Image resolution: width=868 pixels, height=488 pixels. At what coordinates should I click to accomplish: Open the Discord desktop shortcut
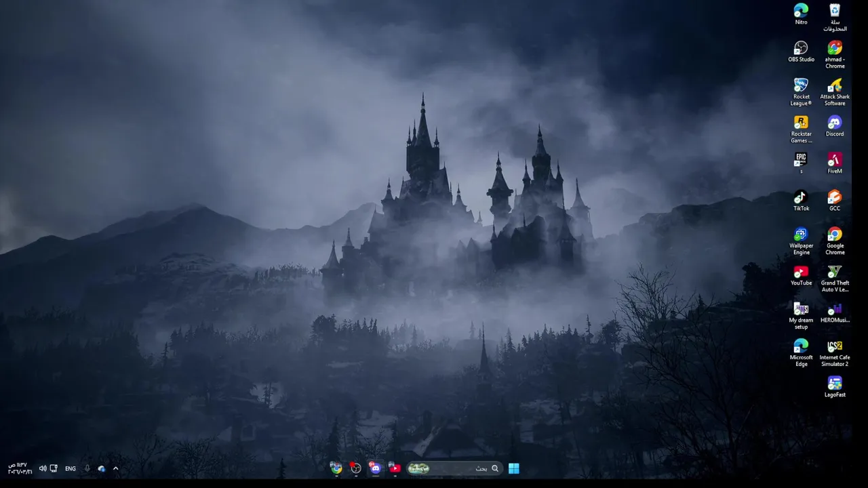[x=835, y=125]
